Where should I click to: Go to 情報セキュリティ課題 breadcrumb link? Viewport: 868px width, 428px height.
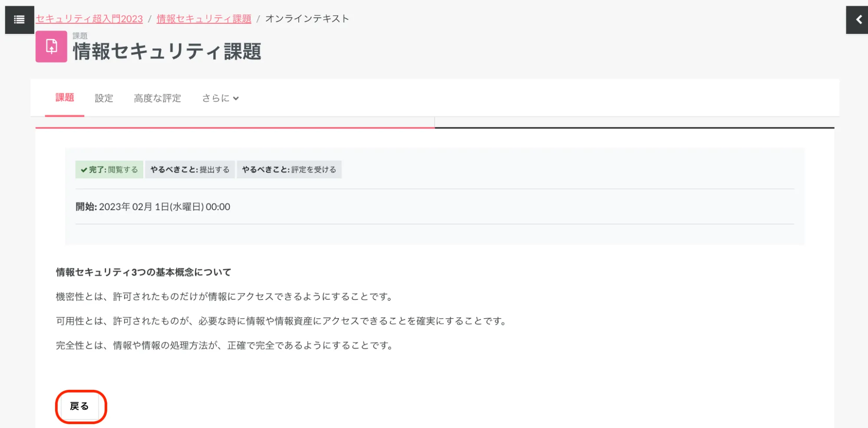click(x=204, y=19)
